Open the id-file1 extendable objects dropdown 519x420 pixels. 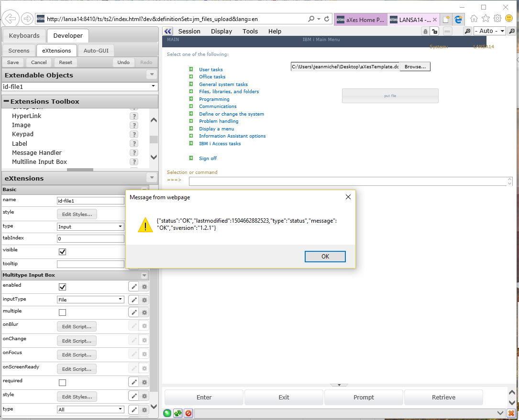tap(79, 86)
